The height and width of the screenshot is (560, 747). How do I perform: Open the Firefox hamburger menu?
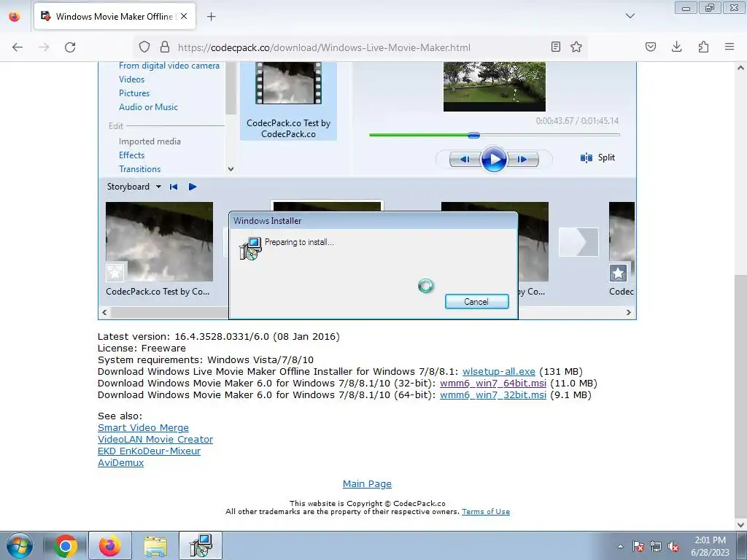point(729,47)
